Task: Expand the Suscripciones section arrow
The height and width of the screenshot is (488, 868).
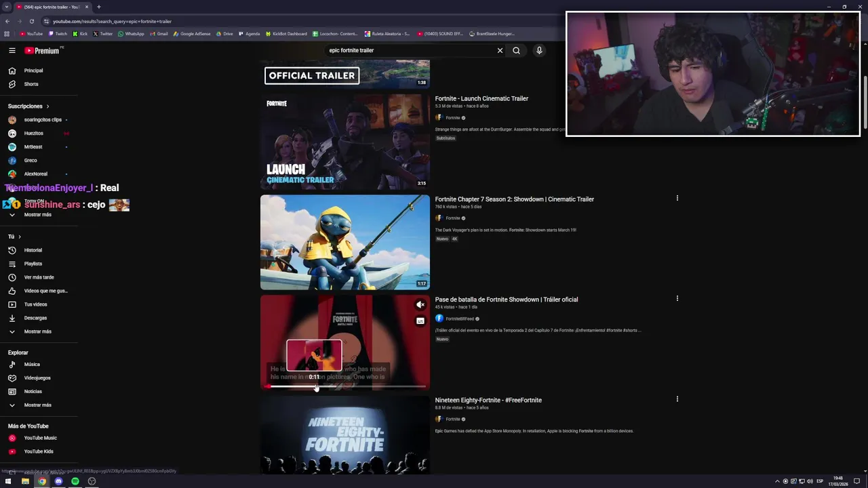Action: point(47,106)
